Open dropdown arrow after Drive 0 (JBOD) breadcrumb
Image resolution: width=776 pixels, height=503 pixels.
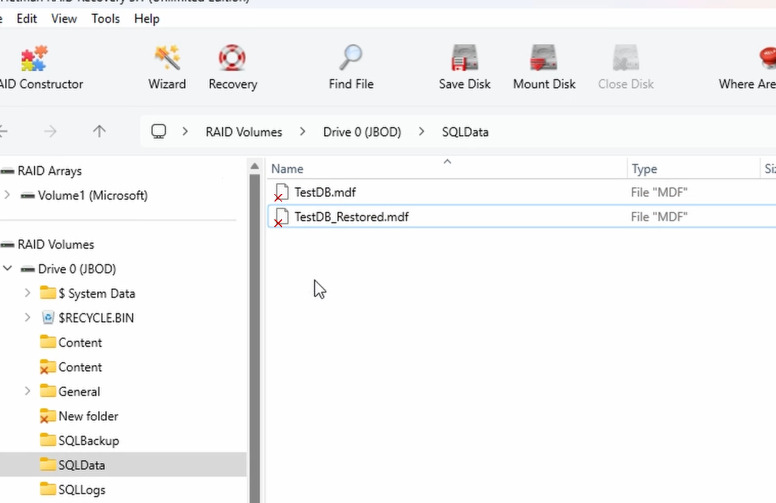(x=421, y=132)
